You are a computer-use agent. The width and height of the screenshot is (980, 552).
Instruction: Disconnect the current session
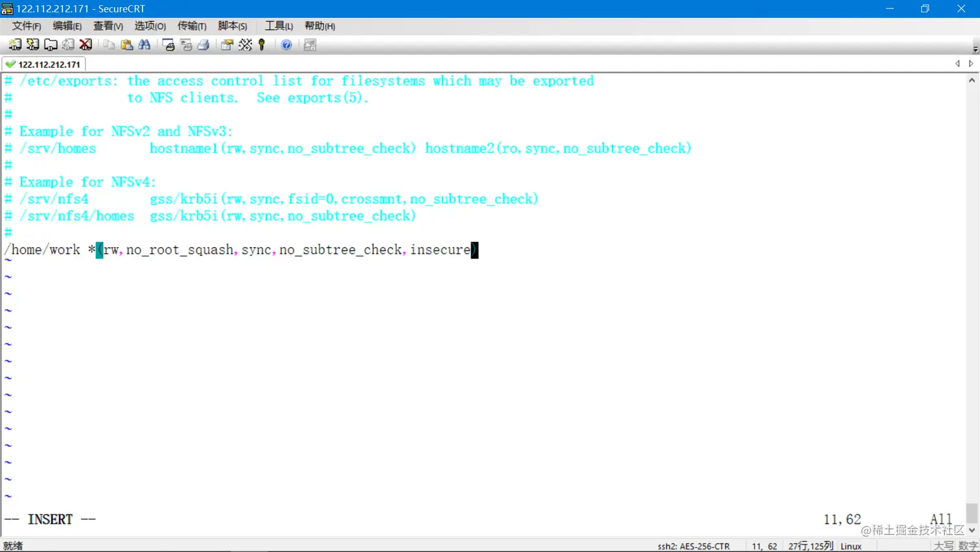tap(86, 44)
